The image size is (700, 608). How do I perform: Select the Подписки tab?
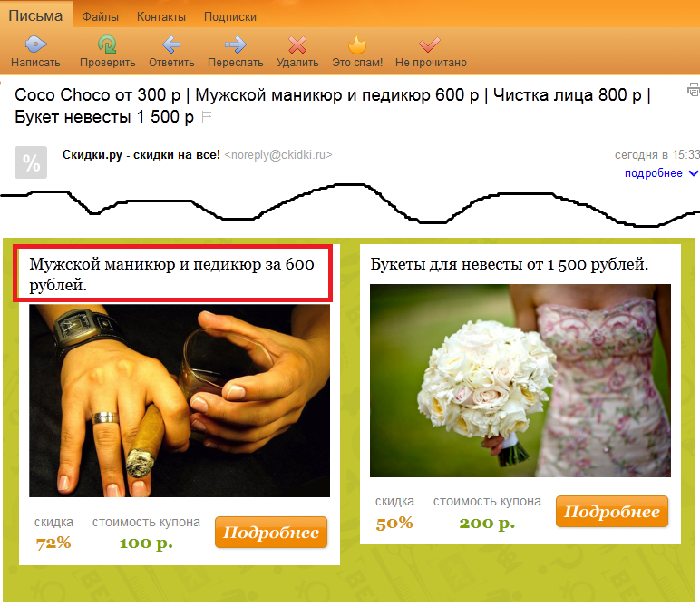pyautogui.click(x=230, y=16)
